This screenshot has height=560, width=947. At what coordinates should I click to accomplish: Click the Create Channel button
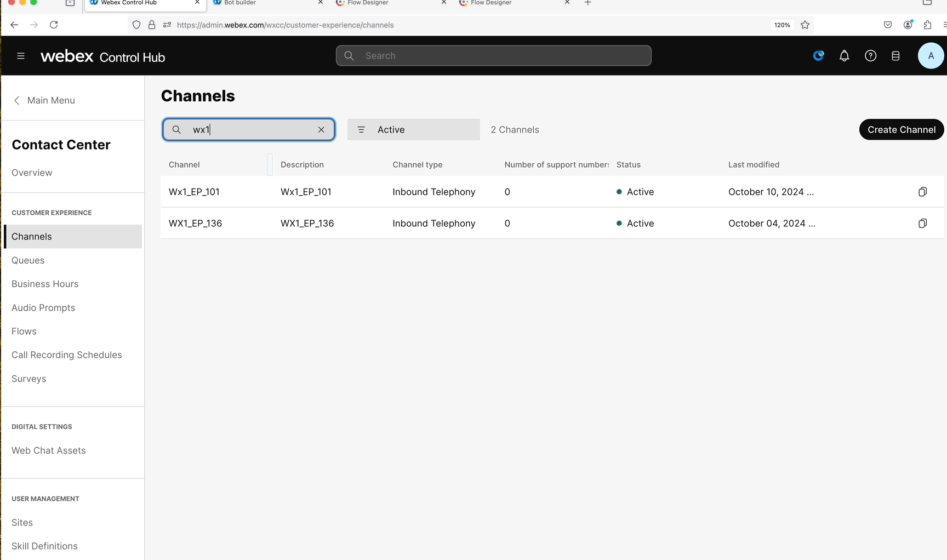(x=901, y=130)
